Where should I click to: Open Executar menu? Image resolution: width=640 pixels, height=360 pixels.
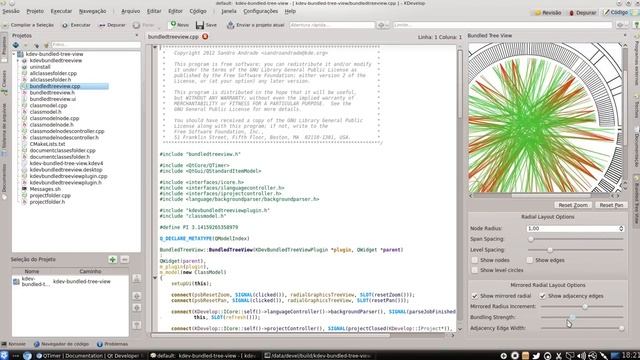[61, 11]
